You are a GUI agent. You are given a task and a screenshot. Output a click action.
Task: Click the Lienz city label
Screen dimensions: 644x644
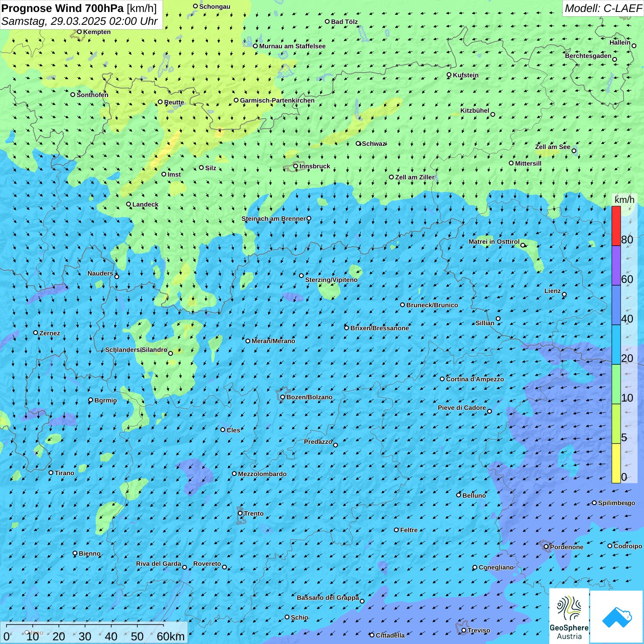point(552,291)
